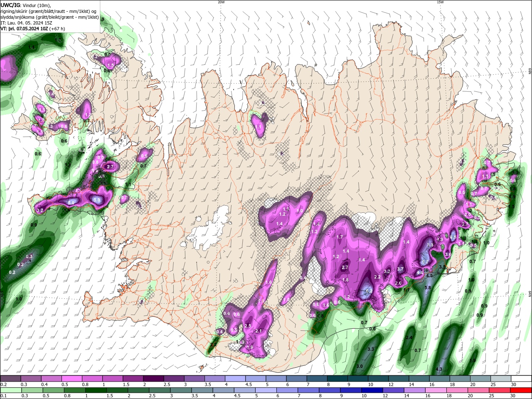Pick the 12 teal swatch in the upper legend row

[399, 378]
